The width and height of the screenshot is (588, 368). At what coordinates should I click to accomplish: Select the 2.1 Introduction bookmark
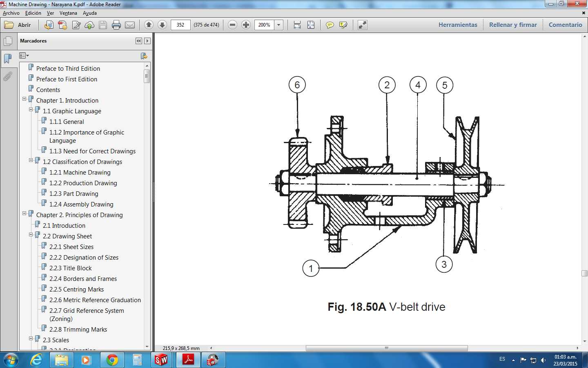pos(64,226)
